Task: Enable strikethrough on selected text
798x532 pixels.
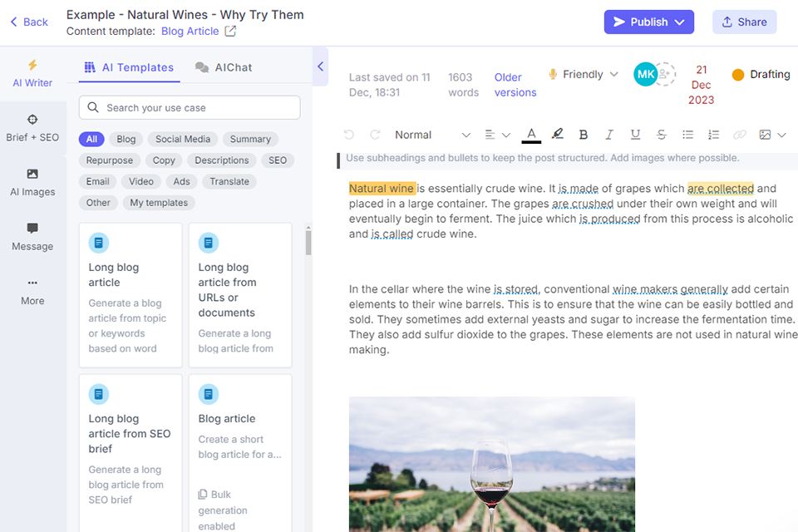Action: pyautogui.click(x=661, y=134)
